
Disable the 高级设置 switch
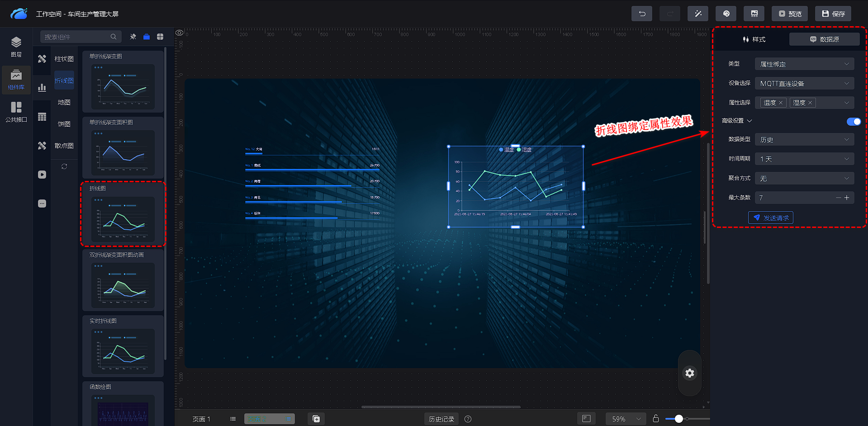(854, 121)
